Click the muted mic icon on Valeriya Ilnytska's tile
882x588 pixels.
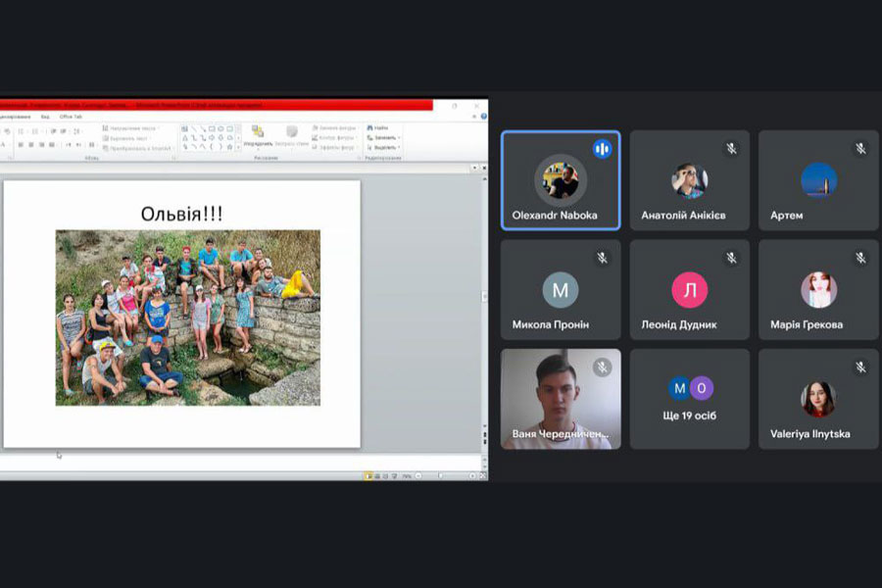point(860,367)
